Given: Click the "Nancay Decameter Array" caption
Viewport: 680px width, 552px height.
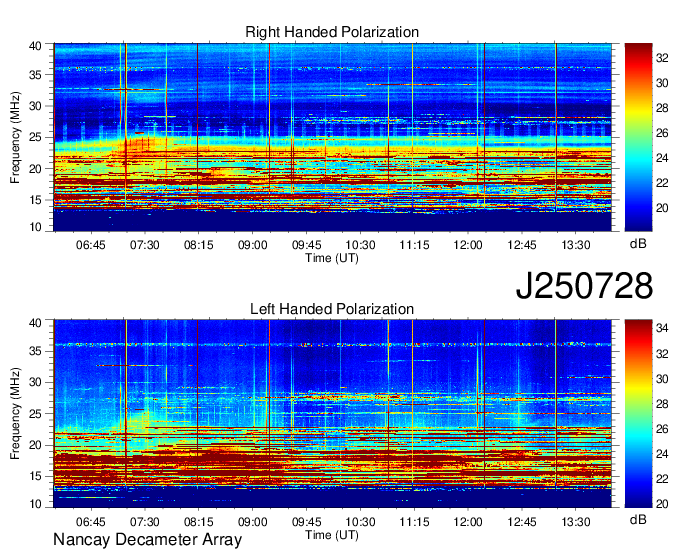Looking at the screenshot, I should [x=147, y=539].
